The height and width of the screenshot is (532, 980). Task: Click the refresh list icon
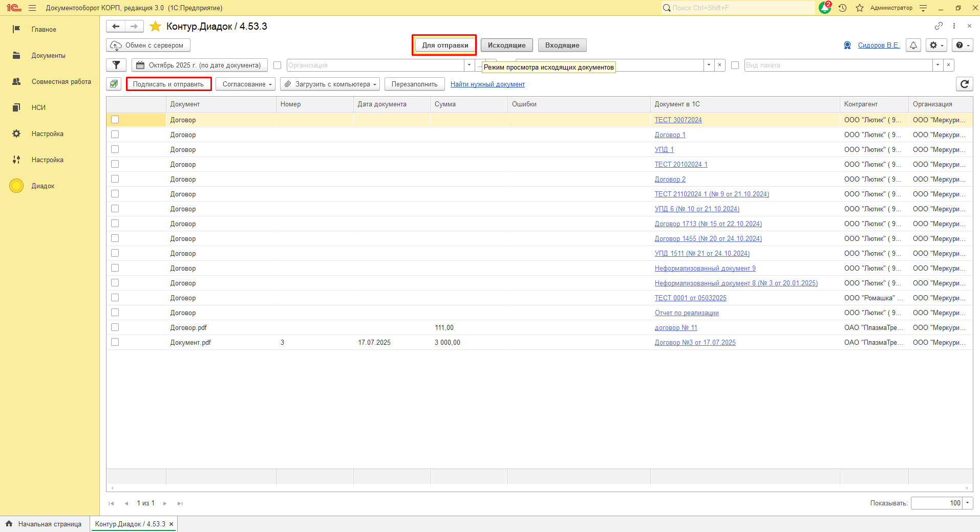coord(964,84)
